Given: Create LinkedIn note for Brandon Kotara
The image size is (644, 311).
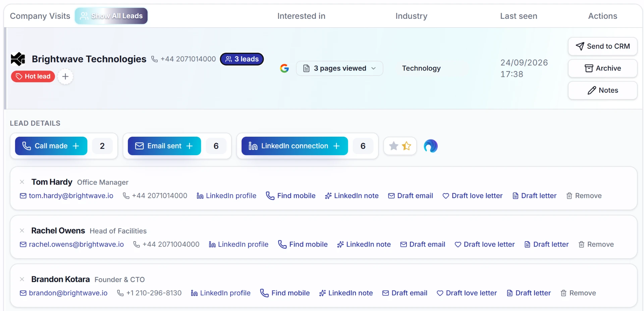Looking at the screenshot, I should pyautogui.click(x=346, y=293).
